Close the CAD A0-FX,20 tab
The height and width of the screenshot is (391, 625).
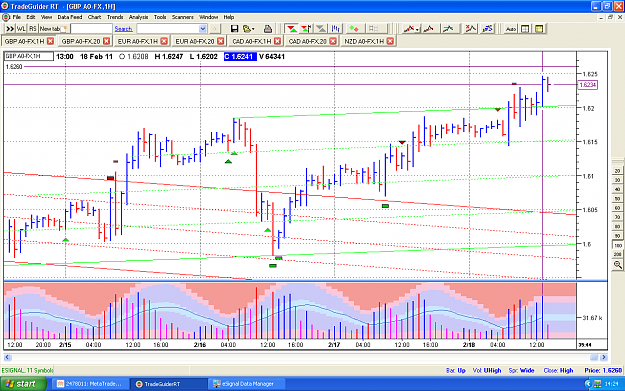tap(333, 41)
